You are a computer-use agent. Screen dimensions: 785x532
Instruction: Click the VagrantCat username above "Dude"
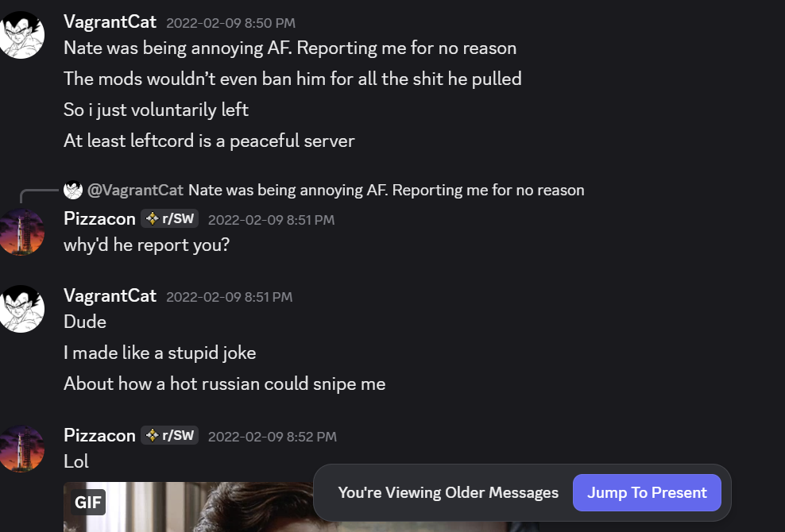(x=110, y=296)
